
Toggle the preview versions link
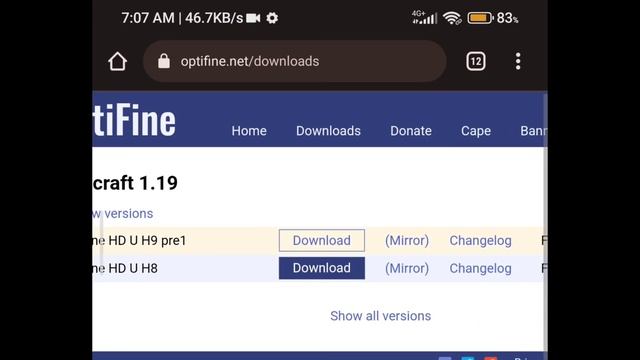(123, 213)
